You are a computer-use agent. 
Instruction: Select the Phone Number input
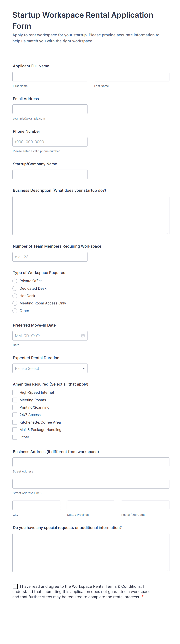tap(50, 142)
